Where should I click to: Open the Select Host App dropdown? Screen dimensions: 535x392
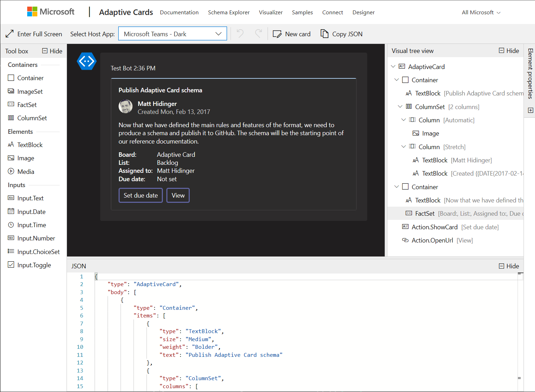click(x=172, y=34)
